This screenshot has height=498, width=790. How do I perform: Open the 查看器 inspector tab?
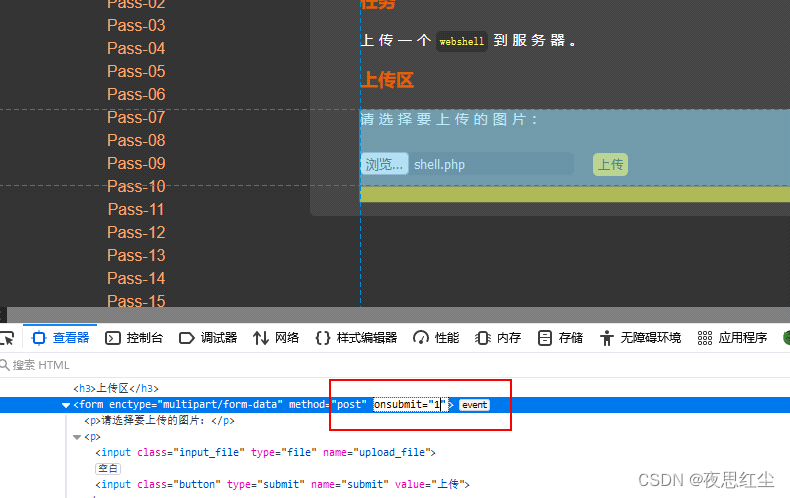tap(60, 338)
